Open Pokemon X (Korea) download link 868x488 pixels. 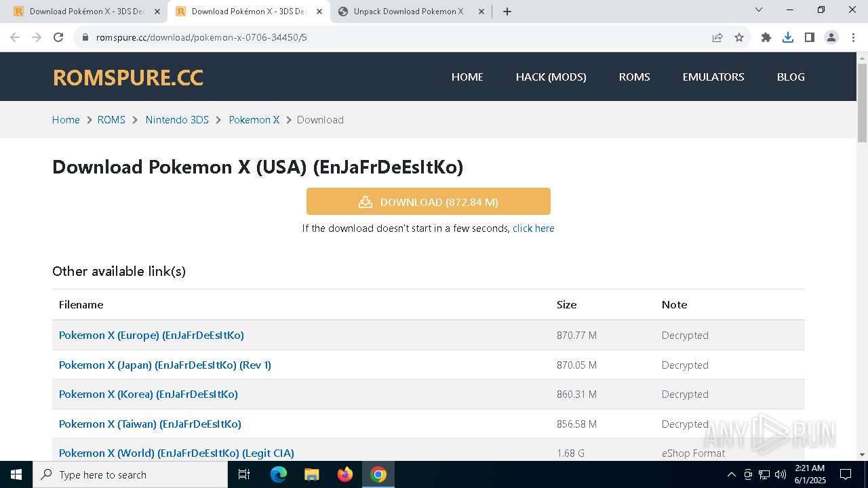[149, 394]
